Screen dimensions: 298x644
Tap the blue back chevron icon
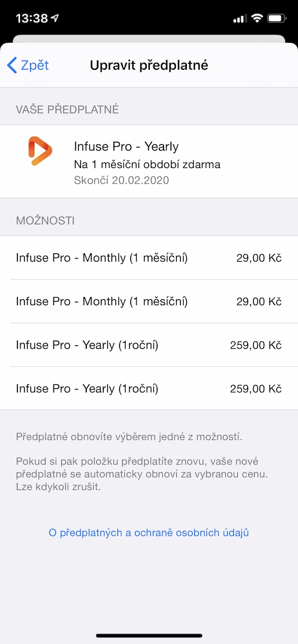click(x=12, y=65)
